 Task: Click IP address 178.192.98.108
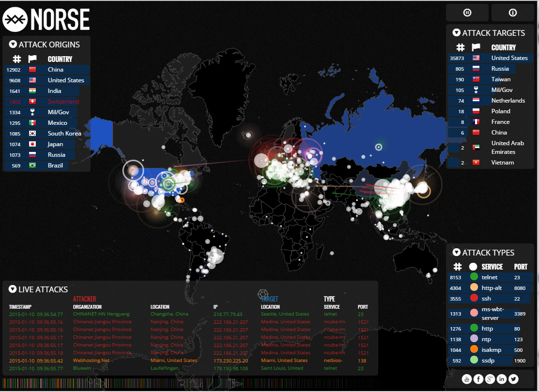[x=231, y=368]
